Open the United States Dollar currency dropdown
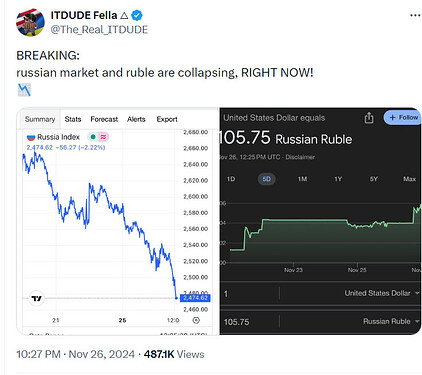 coord(382,293)
